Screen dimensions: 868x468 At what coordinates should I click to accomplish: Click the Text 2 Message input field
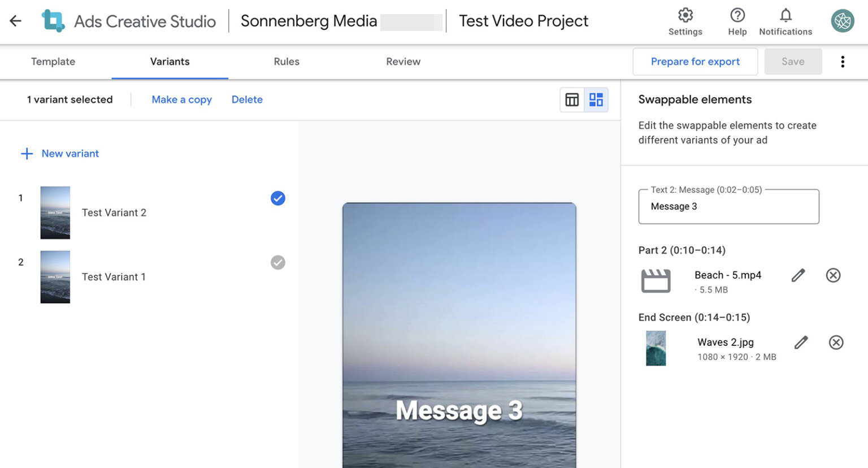(x=728, y=206)
